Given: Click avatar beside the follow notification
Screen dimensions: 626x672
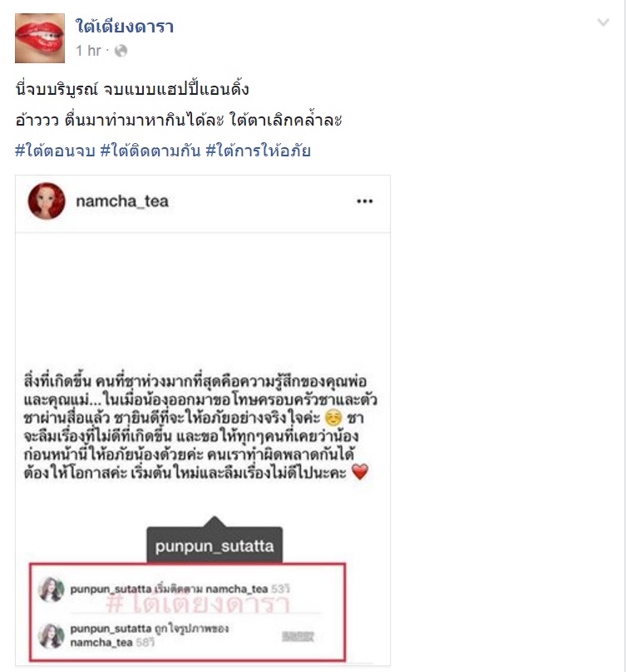Looking at the screenshot, I should click(52, 590).
